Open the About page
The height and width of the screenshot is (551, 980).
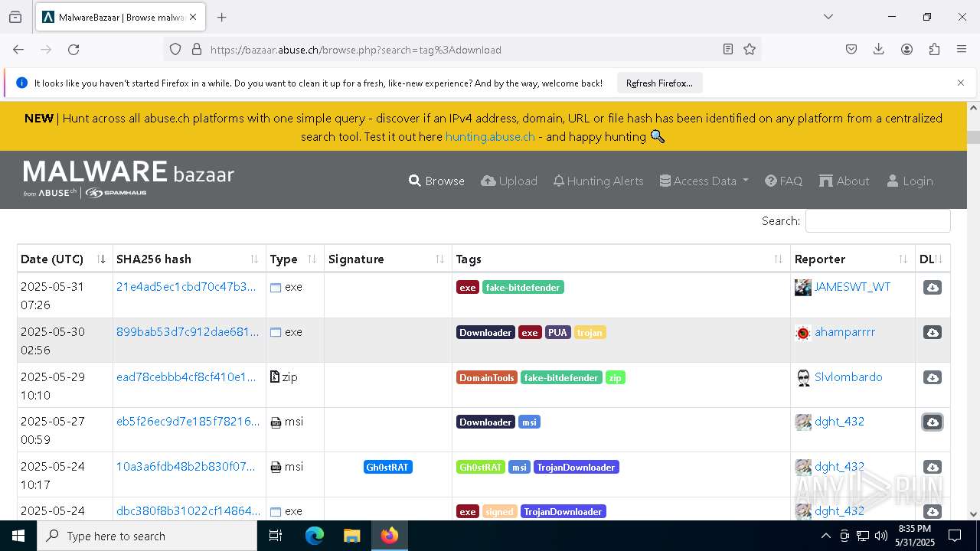844,181
